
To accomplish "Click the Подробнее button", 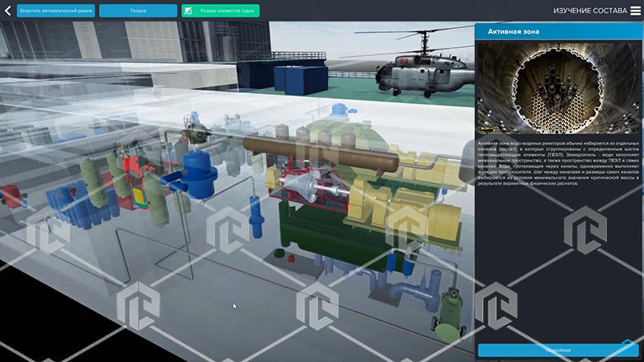I will click(558, 350).
